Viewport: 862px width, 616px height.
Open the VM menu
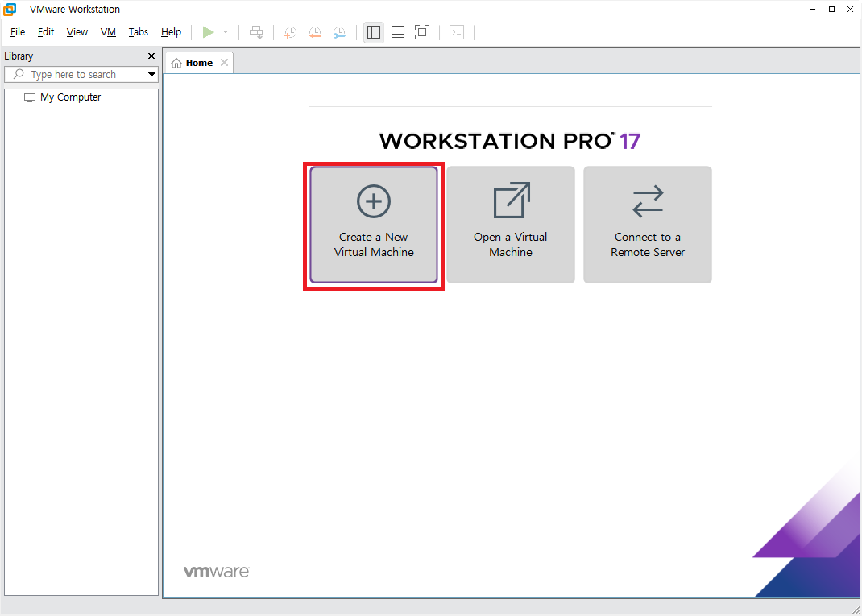point(108,32)
